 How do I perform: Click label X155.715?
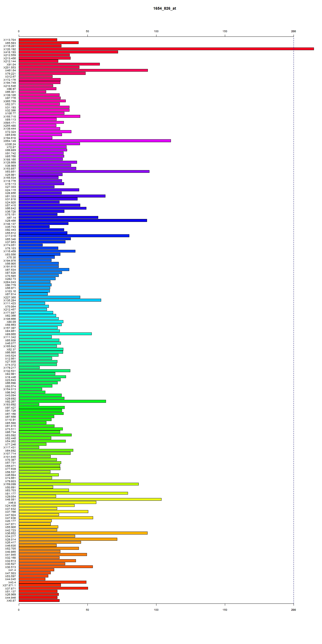tap(10, 116)
